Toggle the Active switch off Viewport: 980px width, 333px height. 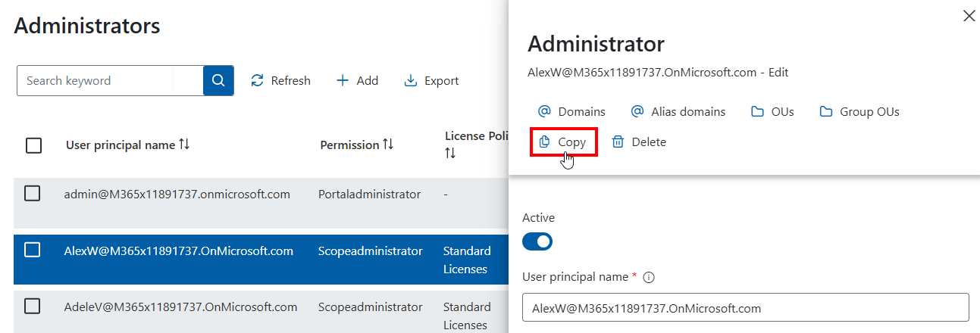pos(537,241)
